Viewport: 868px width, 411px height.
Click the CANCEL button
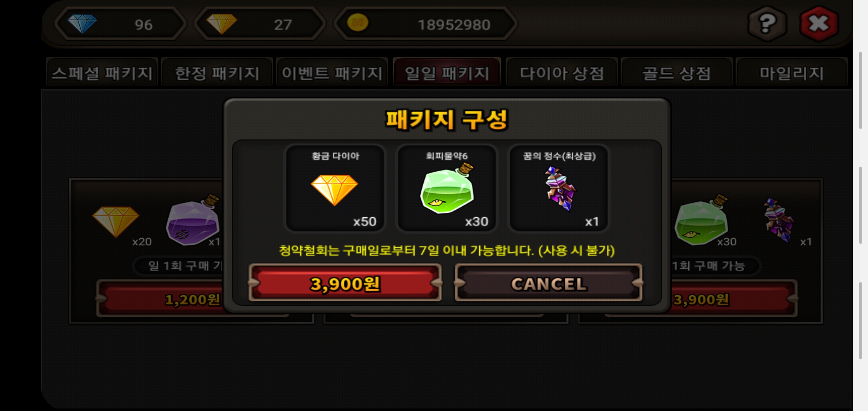point(549,283)
